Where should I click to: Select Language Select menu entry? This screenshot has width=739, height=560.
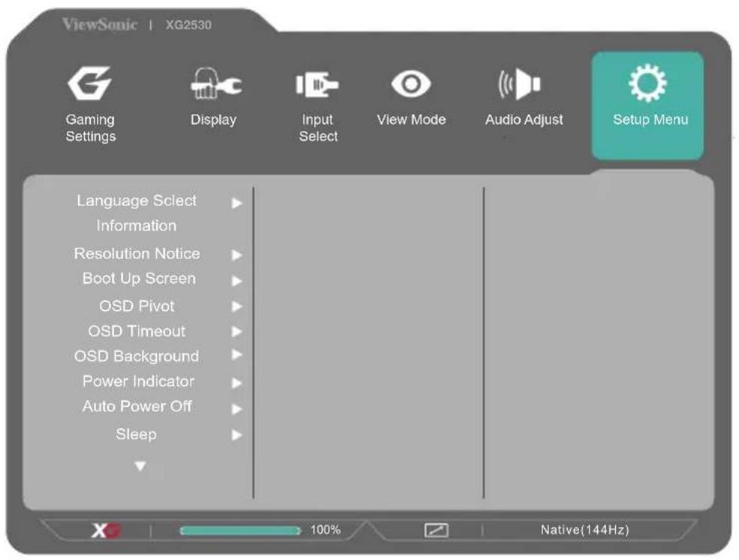(x=137, y=201)
